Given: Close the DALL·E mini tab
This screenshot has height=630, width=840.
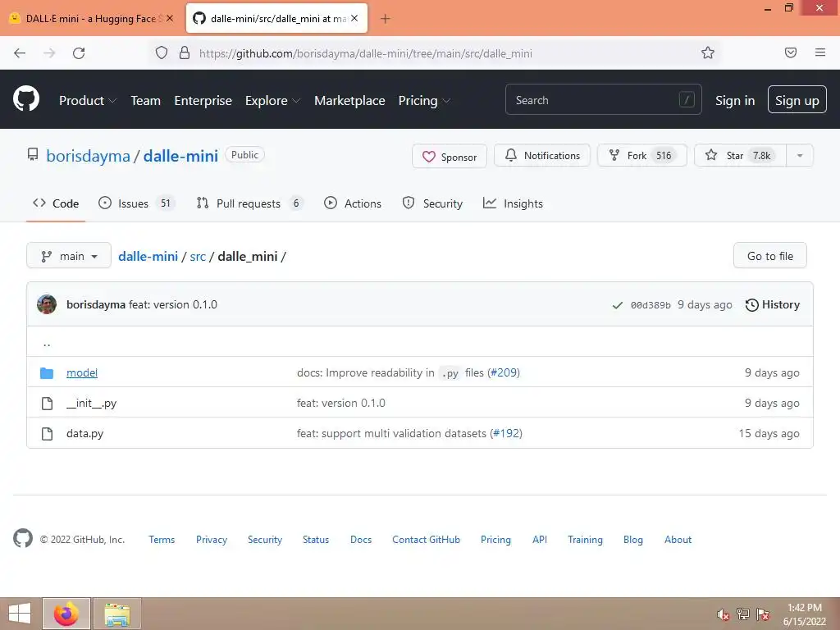Looking at the screenshot, I should tap(170, 18).
